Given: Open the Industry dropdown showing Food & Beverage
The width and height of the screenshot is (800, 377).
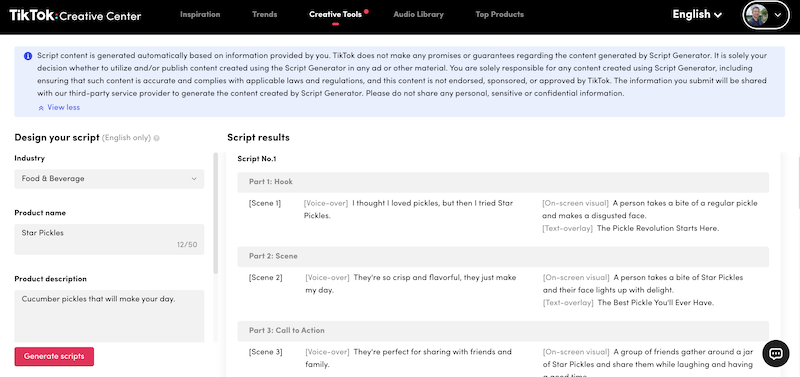Looking at the screenshot, I should click(x=109, y=179).
